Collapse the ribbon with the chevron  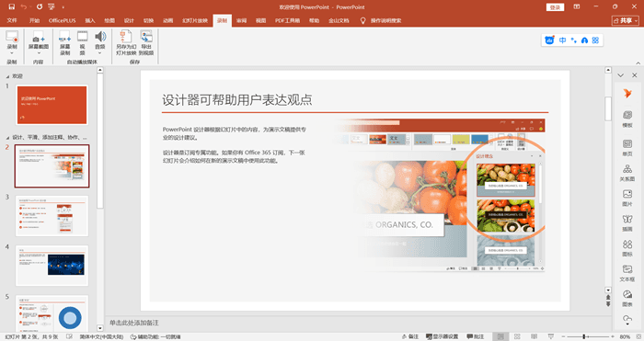(x=638, y=63)
